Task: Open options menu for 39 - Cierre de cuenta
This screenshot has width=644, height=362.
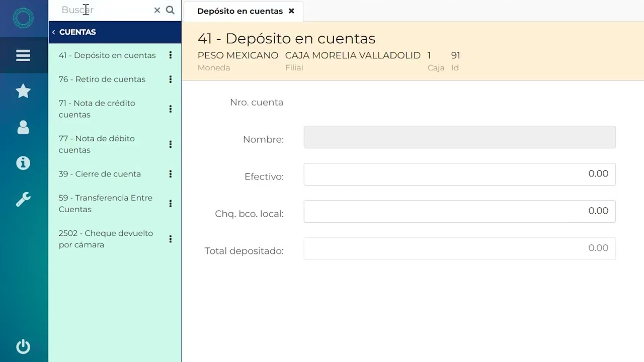Action: coord(171,174)
